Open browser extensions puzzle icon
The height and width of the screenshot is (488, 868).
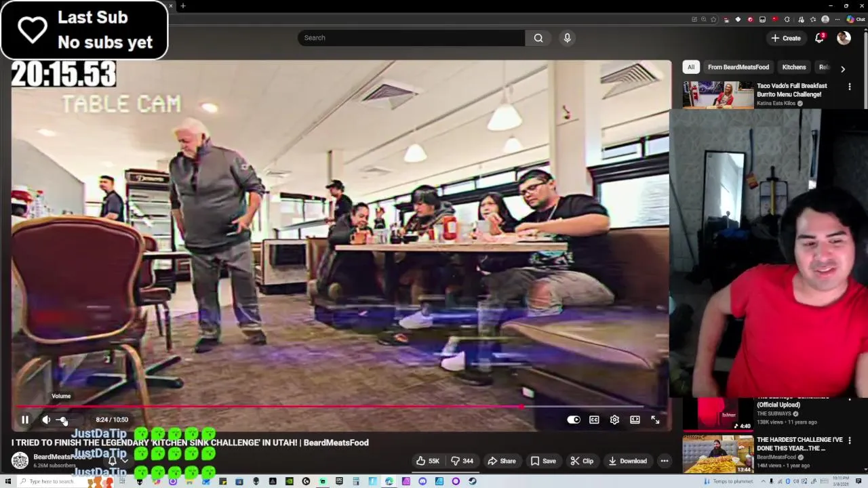[787, 20]
